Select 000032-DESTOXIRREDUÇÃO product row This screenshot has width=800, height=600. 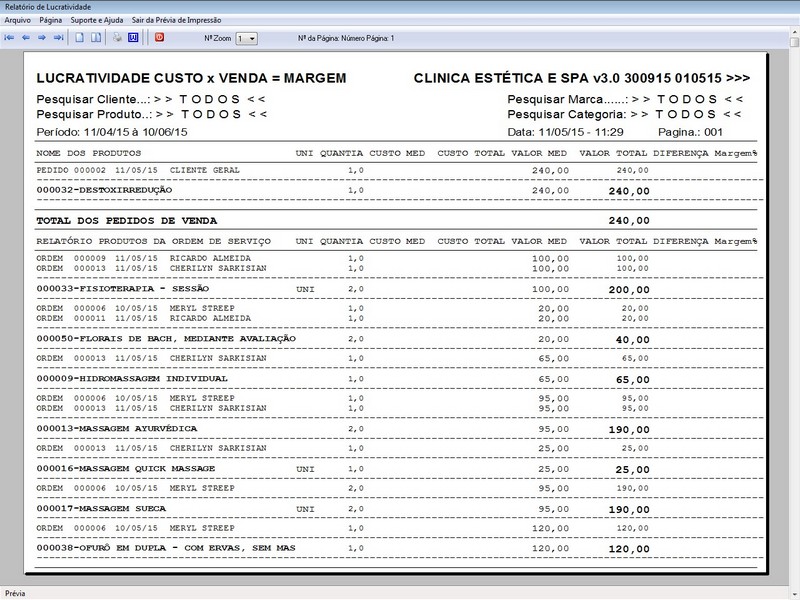[x=343, y=190]
